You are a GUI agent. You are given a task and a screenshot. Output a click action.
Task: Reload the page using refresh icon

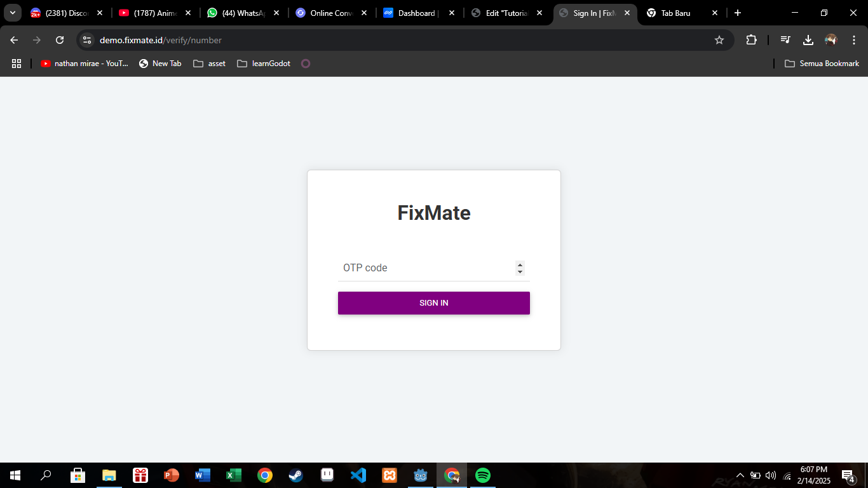click(x=60, y=40)
